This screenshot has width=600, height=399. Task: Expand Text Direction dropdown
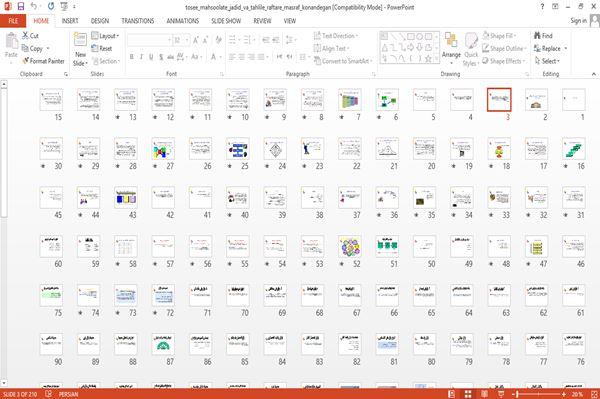[336, 36]
